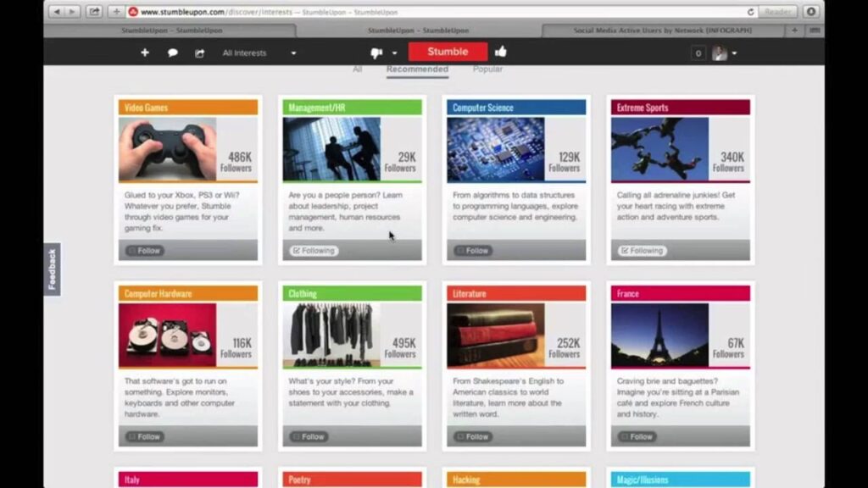The image size is (868, 488).
Task: Open the Social Media Active Users browser tab
Action: (x=661, y=30)
